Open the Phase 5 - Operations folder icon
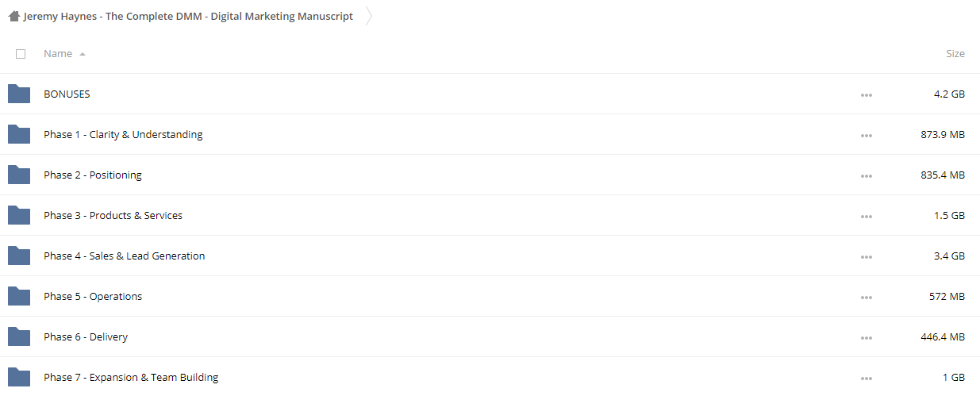 coord(19,296)
